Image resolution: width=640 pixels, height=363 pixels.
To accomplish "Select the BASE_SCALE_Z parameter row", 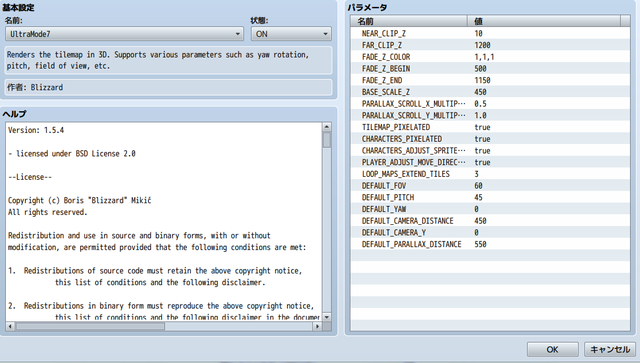I will pyautogui.click(x=490, y=92).
